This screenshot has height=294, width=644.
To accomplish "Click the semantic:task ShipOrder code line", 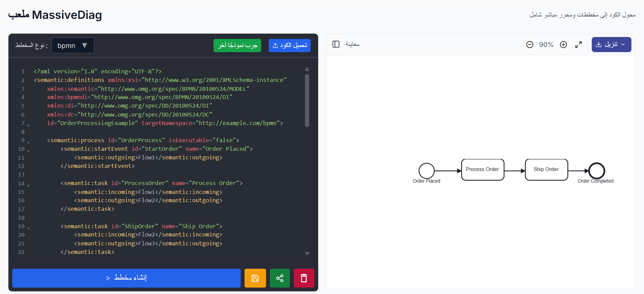I will tap(141, 226).
